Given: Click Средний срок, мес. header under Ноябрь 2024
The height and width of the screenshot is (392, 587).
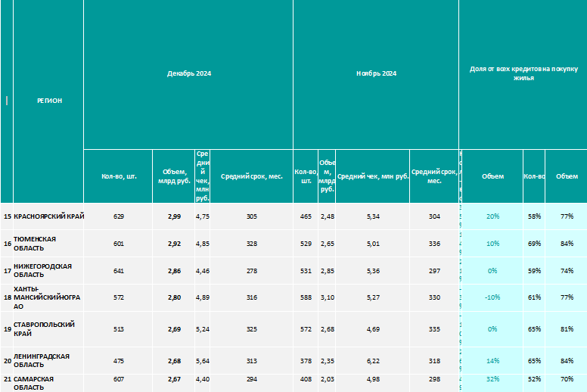Looking at the screenshot, I should click(434, 176).
